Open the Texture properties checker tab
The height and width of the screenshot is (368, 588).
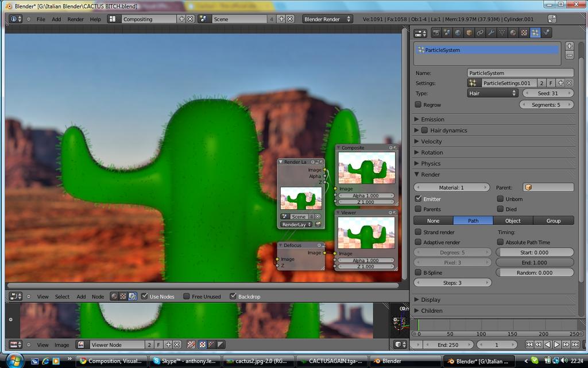(524, 33)
